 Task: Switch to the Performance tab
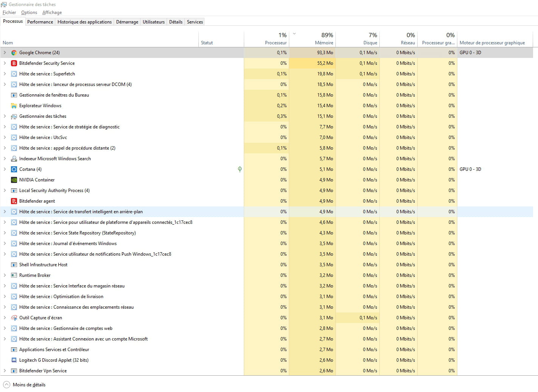click(x=40, y=22)
